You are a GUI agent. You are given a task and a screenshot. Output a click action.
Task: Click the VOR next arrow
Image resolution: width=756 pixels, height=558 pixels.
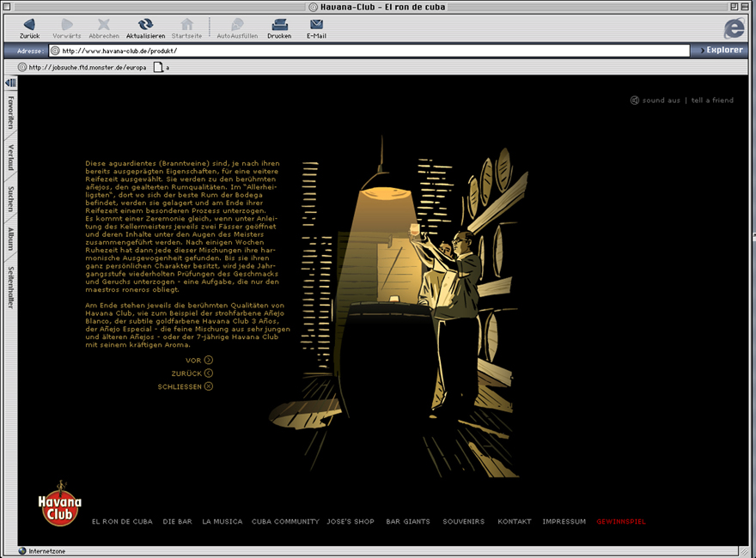(x=208, y=360)
